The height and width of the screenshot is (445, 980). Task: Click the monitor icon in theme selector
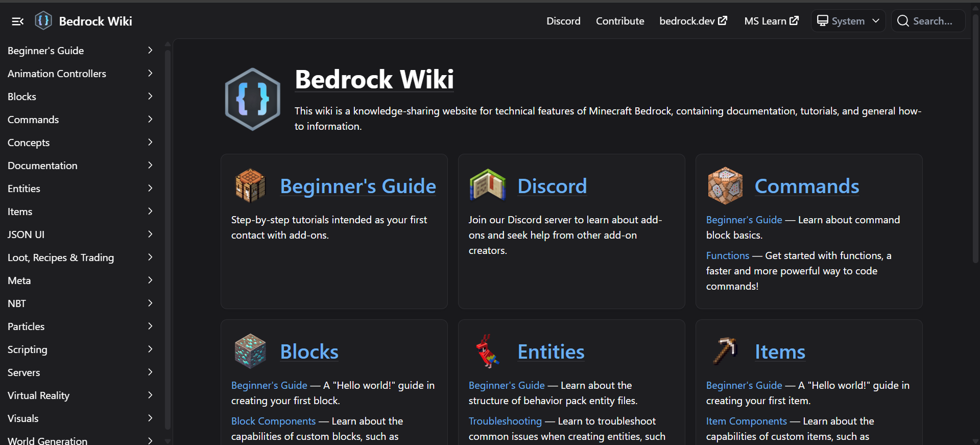(822, 20)
